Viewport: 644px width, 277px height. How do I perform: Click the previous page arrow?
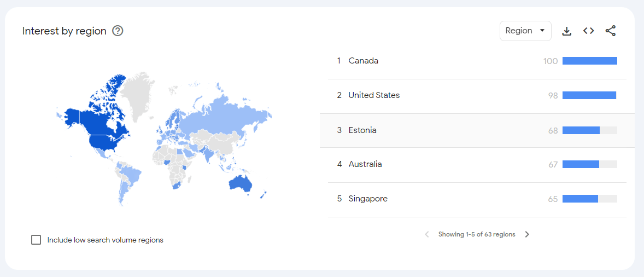point(427,234)
